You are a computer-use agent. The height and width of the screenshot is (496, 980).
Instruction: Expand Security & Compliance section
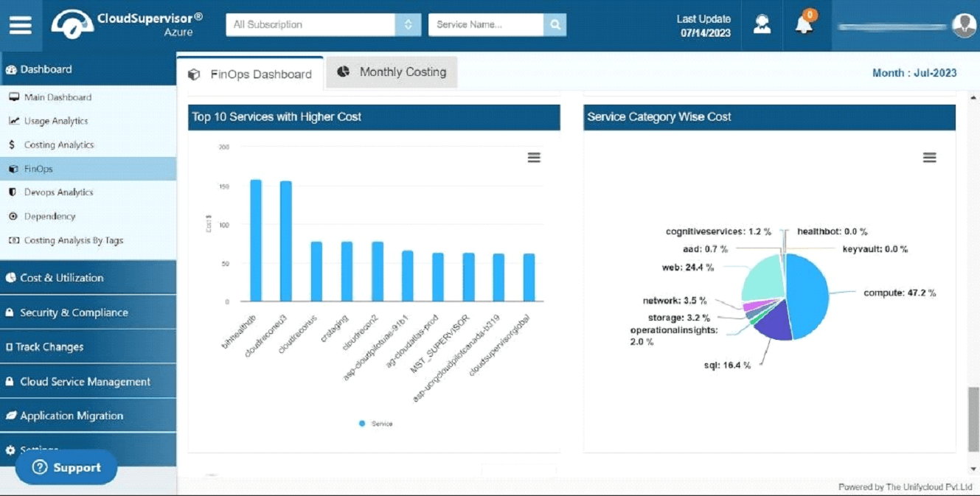[x=88, y=312]
